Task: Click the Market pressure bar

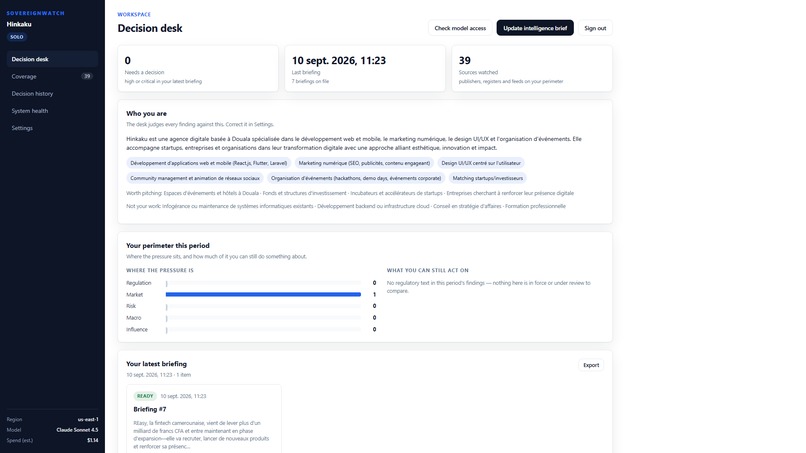Action: (263, 295)
